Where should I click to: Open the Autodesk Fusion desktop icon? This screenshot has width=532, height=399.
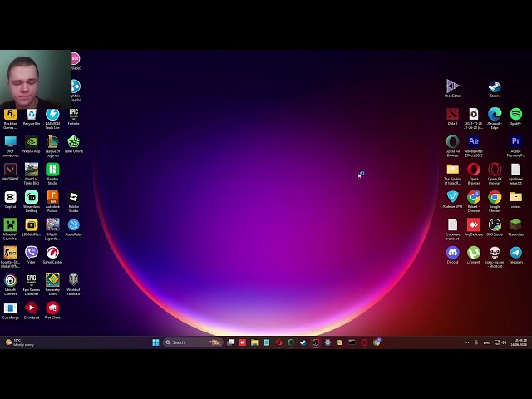pos(52,201)
